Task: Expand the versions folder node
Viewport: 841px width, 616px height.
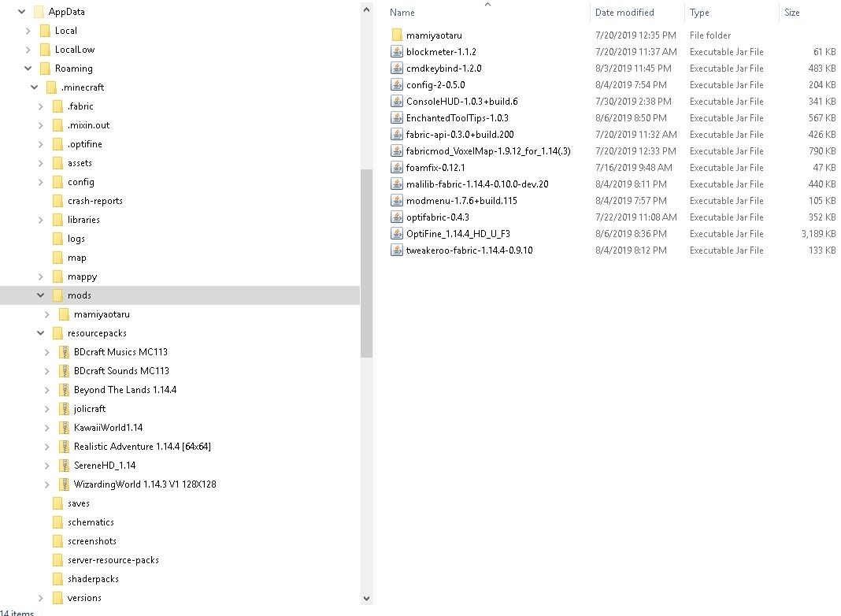Action: point(41,598)
